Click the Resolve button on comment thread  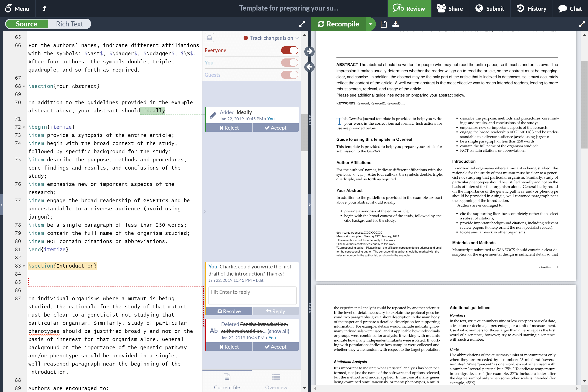pyautogui.click(x=228, y=311)
